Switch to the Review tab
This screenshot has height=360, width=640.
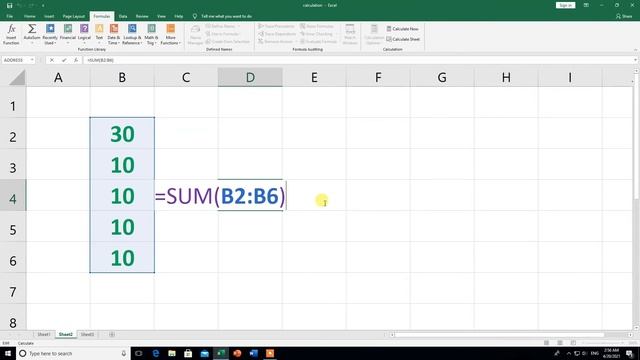142,16
